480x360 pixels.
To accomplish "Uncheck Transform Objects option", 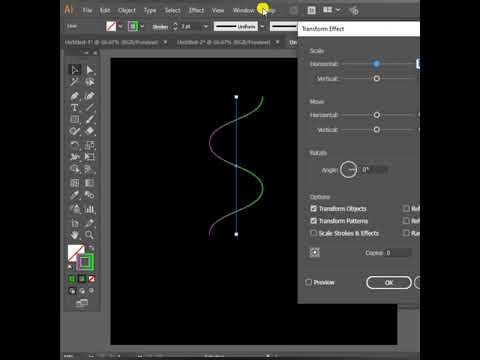I will tap(313, 208).
